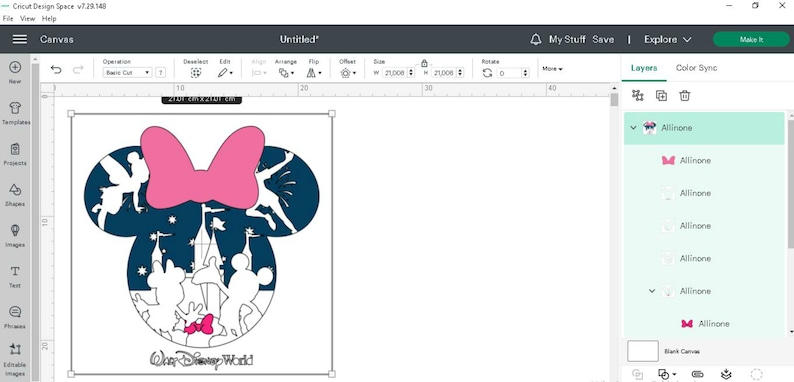This screenshot has width=794, height=382.
Task: Undo the last action
Action: pos(56,69)
